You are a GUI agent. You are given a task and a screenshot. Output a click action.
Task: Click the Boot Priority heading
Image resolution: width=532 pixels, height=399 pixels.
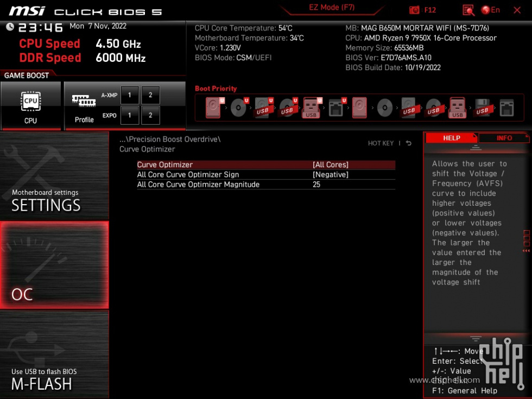pos(216,88)
